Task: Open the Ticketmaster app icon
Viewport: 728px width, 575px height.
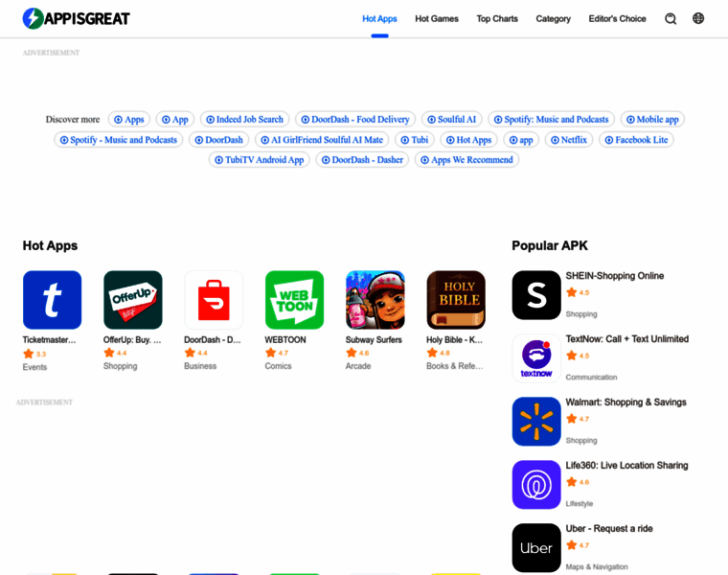Action: 52,300
